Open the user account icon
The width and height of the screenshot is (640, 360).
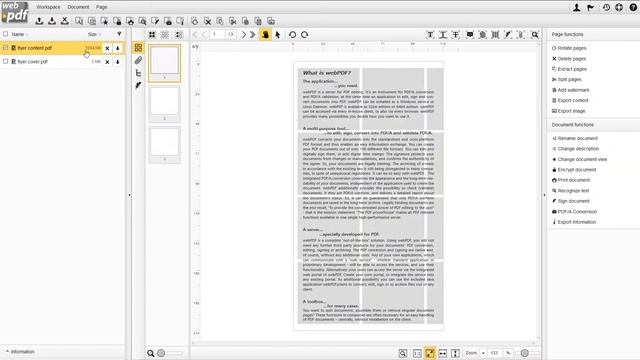pos(576,7)
